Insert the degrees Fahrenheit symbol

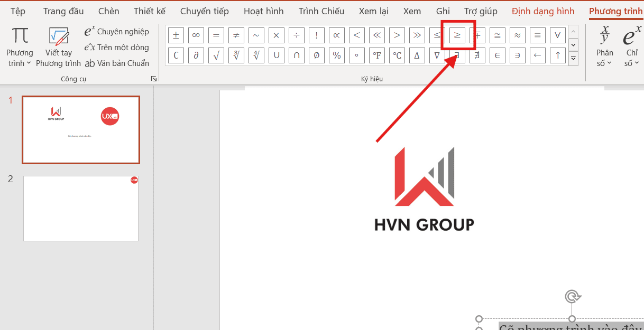[x=376, y=55]
